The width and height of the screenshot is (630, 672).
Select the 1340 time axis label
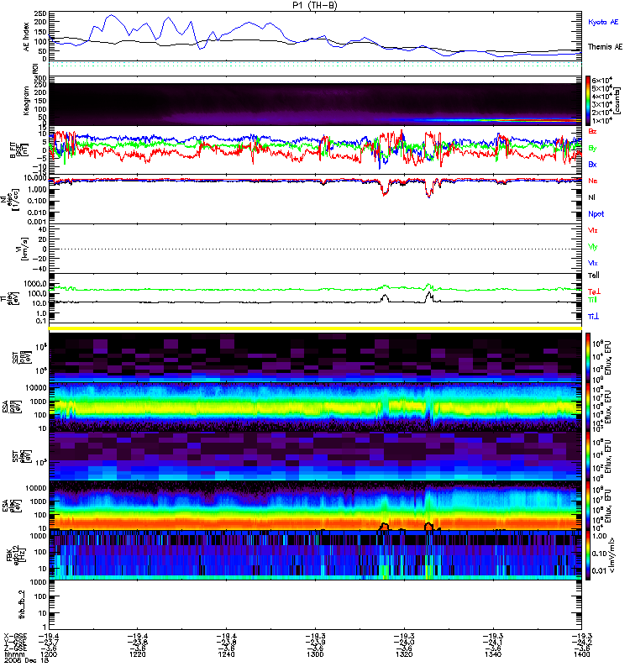pyautogui.click(x=493, y=654)
